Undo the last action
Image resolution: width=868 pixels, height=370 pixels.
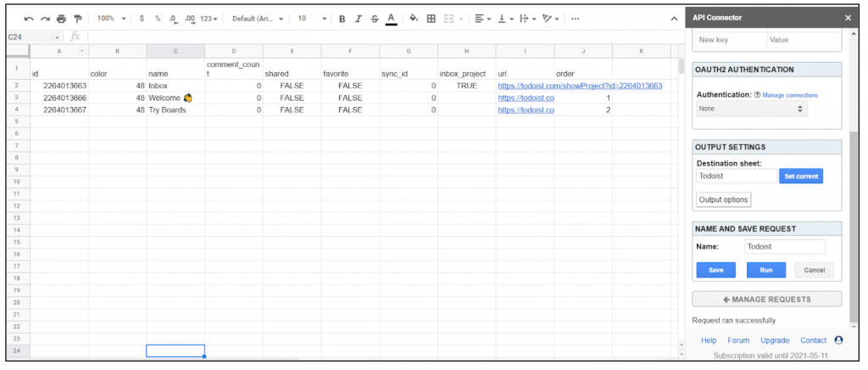(x=29, y=19)
